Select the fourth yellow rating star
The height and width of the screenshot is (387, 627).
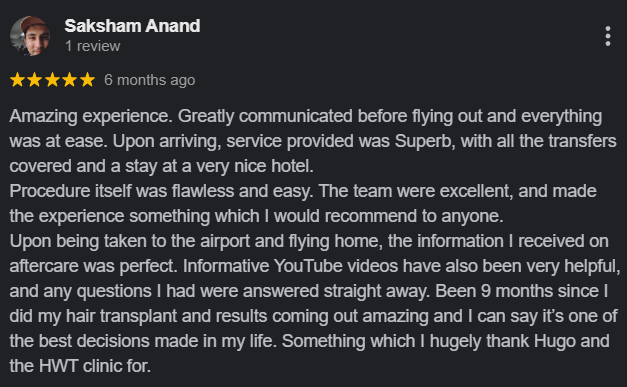click(x=70, y=80)
